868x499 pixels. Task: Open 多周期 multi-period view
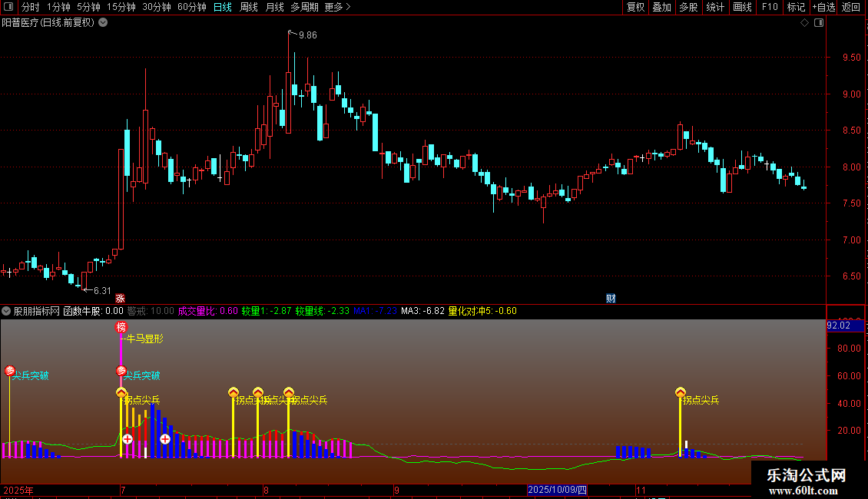pos(304,7)
